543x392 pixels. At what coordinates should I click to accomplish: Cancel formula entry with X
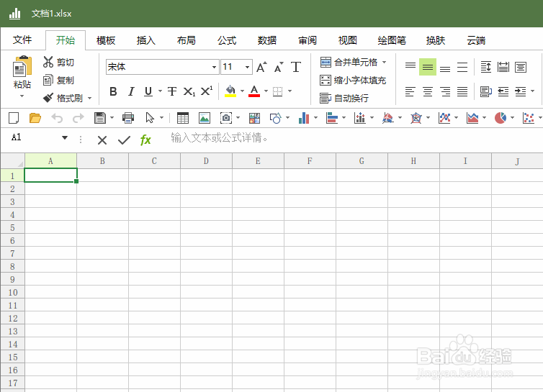point(102,140)
